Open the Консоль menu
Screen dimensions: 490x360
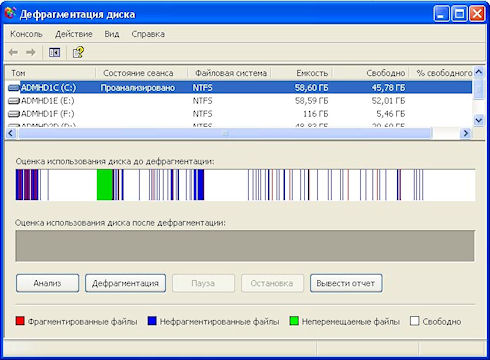[26, 34]
